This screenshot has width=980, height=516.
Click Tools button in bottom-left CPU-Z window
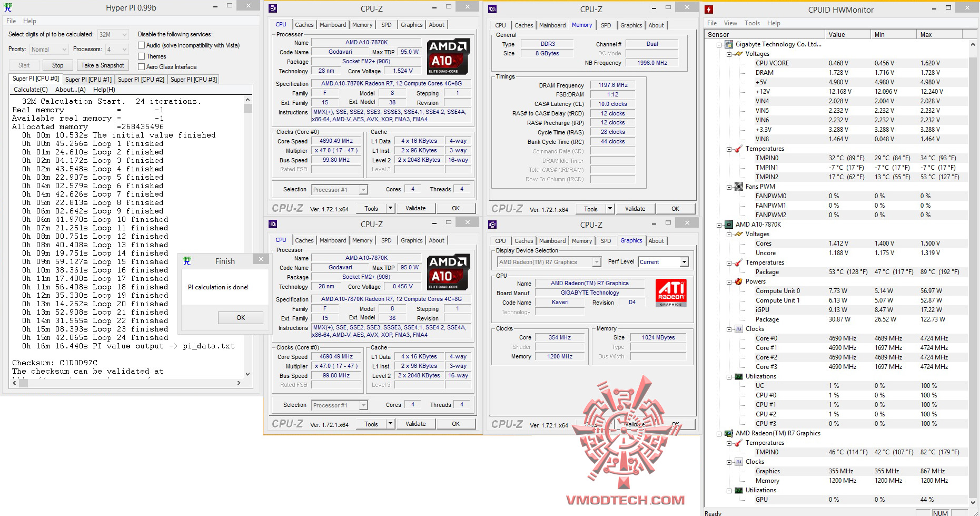point(371,424)
